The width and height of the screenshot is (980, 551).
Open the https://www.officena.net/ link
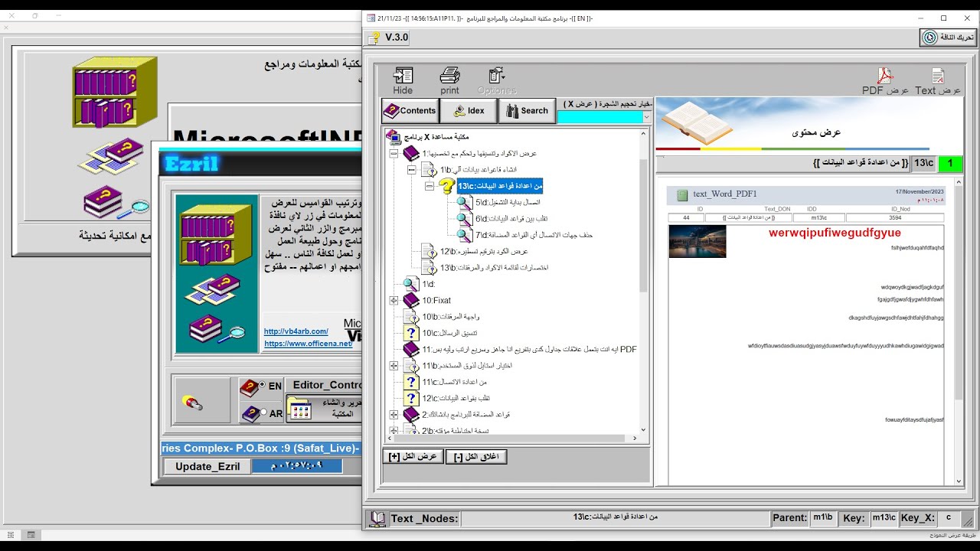pyautogui.click(x=309, y=344)
